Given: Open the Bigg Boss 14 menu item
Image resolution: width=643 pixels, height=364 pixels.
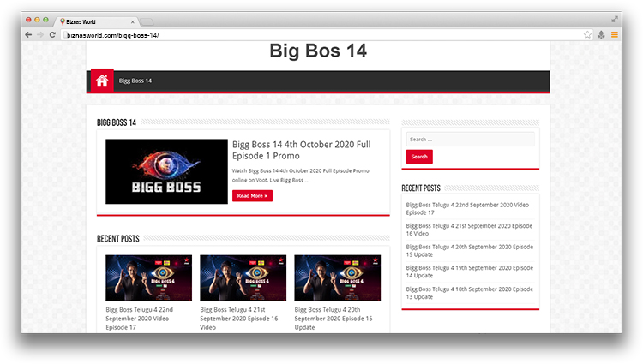Looking at the screenshot, I should pyautogui.click(x=135, y=81).
